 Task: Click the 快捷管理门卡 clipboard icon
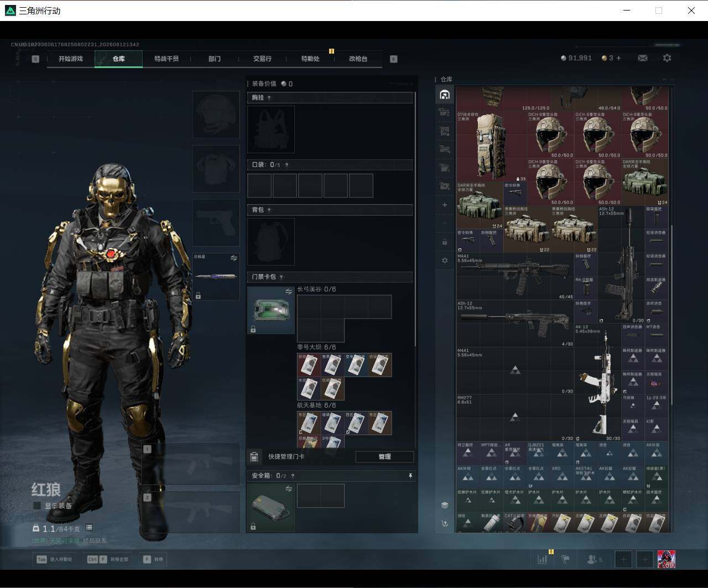[254, 457]
